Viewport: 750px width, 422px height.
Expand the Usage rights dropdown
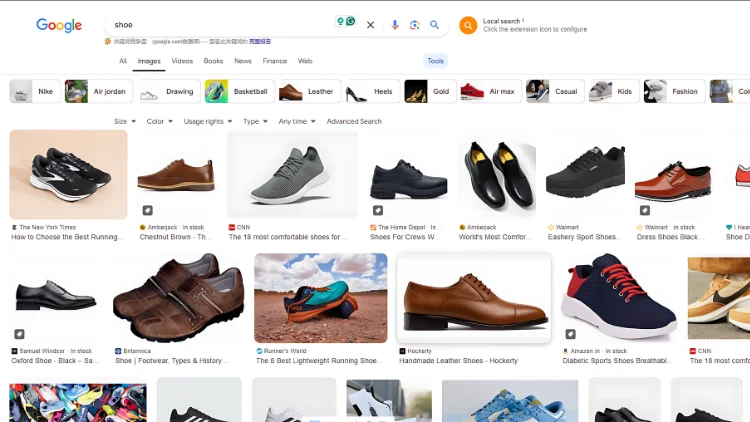[x=208, y=122]
